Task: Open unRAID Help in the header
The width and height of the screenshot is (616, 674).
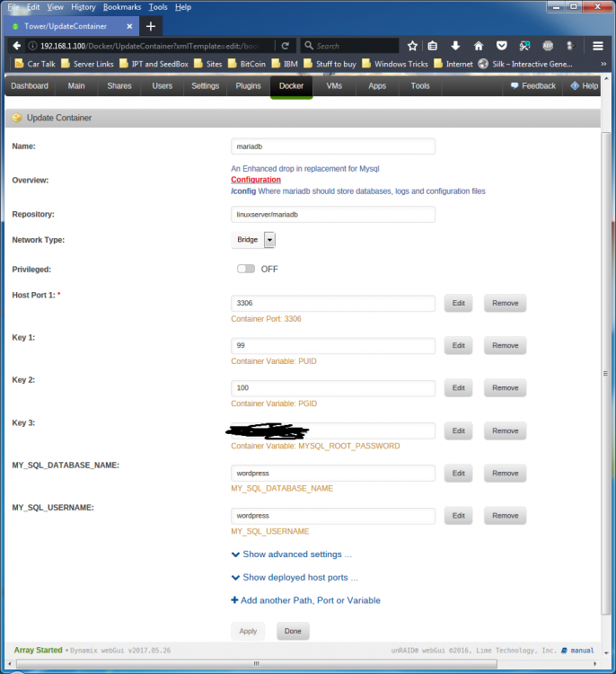Action: (585, 86)
